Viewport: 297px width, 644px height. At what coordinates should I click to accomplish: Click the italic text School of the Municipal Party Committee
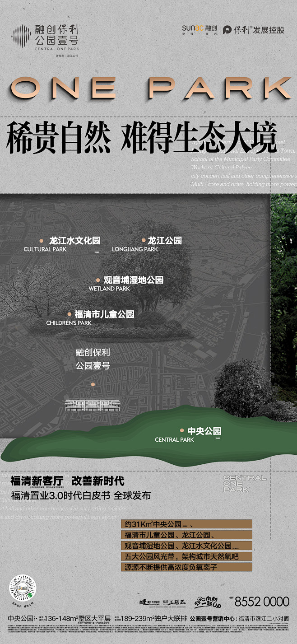click(241, 159)
